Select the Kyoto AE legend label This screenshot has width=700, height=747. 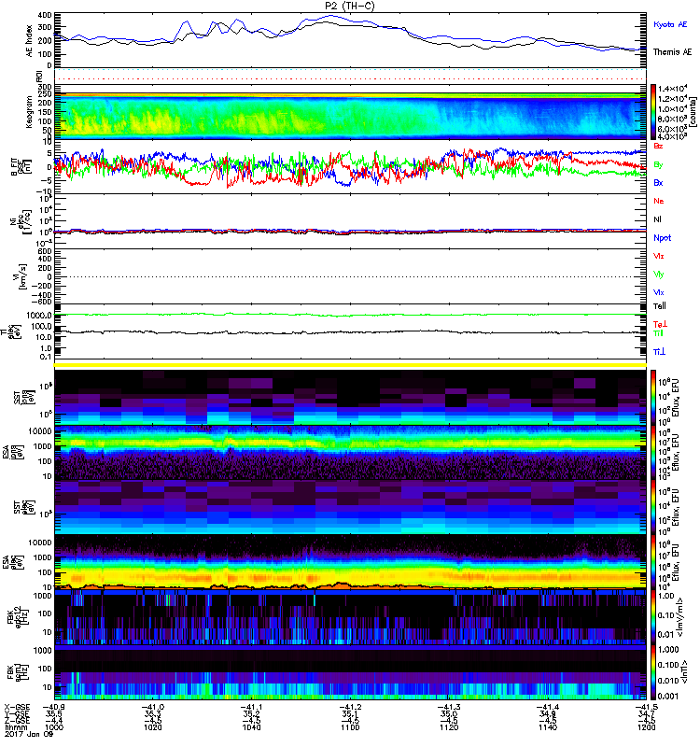670,24
